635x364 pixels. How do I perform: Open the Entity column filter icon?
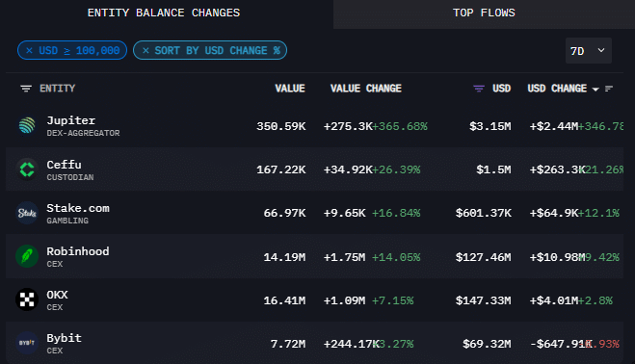pos(26,89)
